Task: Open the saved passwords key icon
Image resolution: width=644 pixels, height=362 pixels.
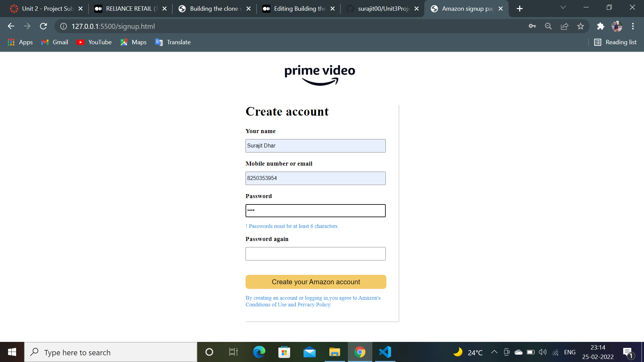Action: [x=532, y=26]
